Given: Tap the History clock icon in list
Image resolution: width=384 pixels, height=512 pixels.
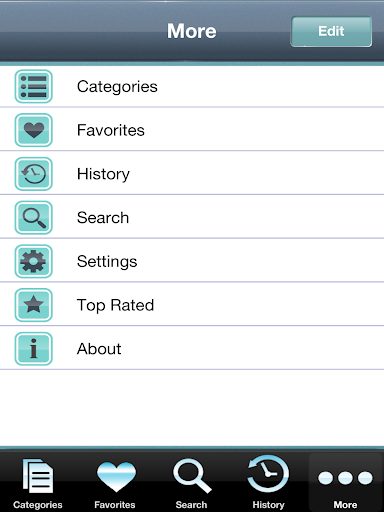Looking at the screenshot, I should [x=34, y=174].
